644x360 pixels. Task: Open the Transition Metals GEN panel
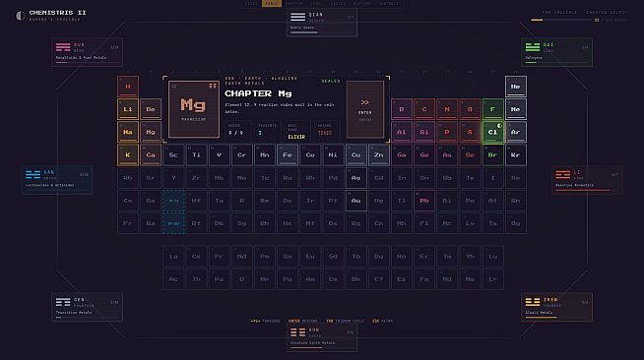pos(87,307)
